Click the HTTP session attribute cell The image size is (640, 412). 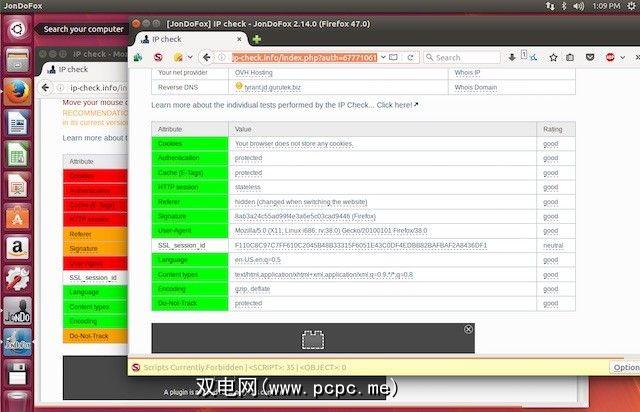pos(190,187)
